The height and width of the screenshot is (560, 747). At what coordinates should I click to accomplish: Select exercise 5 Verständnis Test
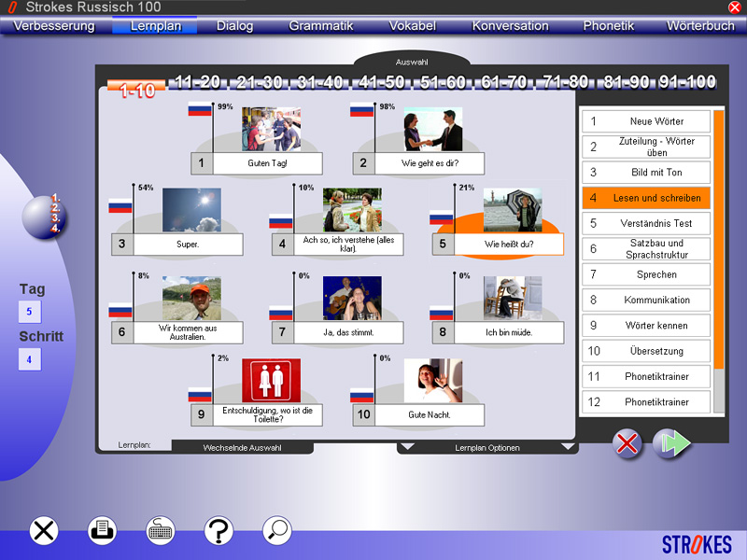click(646, 223)
